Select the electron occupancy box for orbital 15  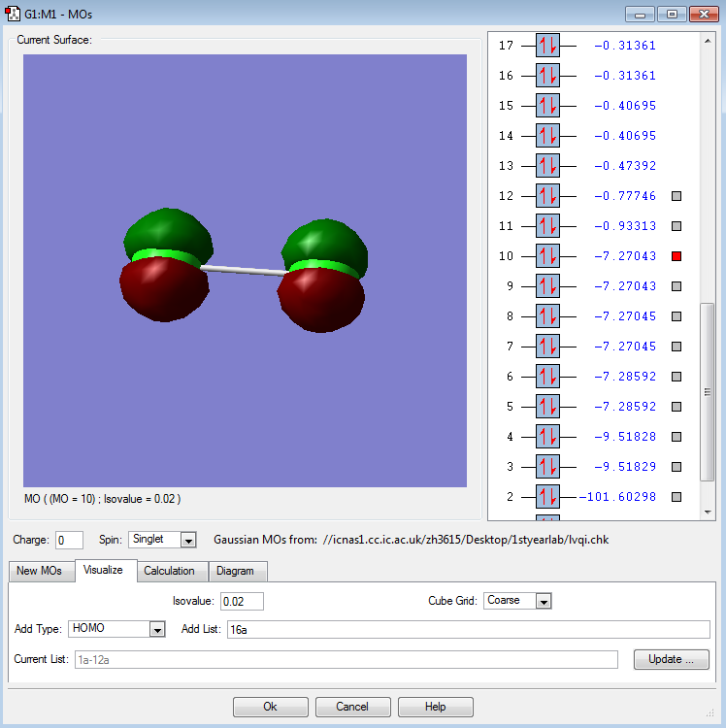(x=547, y=106)
